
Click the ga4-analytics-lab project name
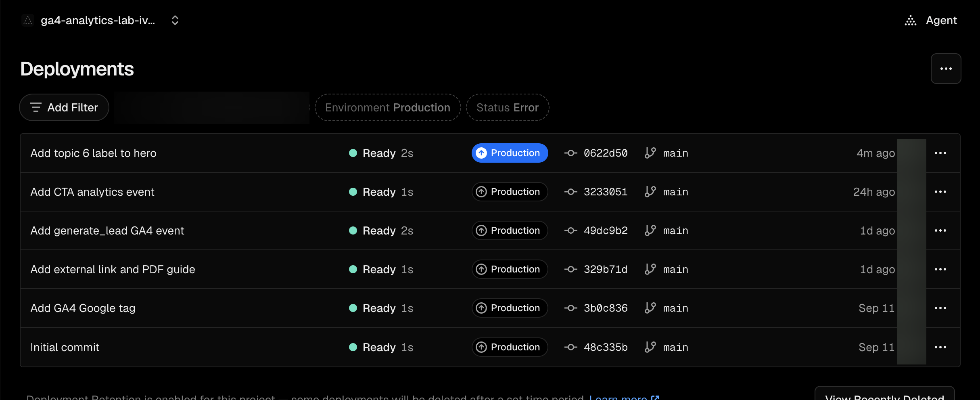tap(98, 20)
